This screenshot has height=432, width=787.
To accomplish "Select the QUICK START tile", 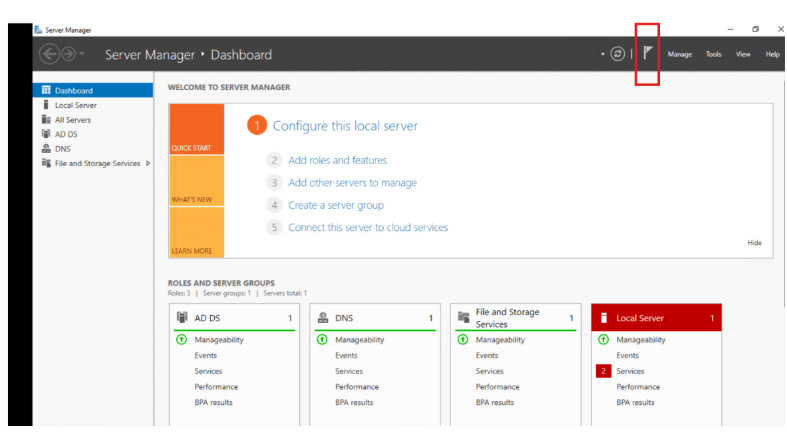I will pyautogui.click(x=197, y=129).
